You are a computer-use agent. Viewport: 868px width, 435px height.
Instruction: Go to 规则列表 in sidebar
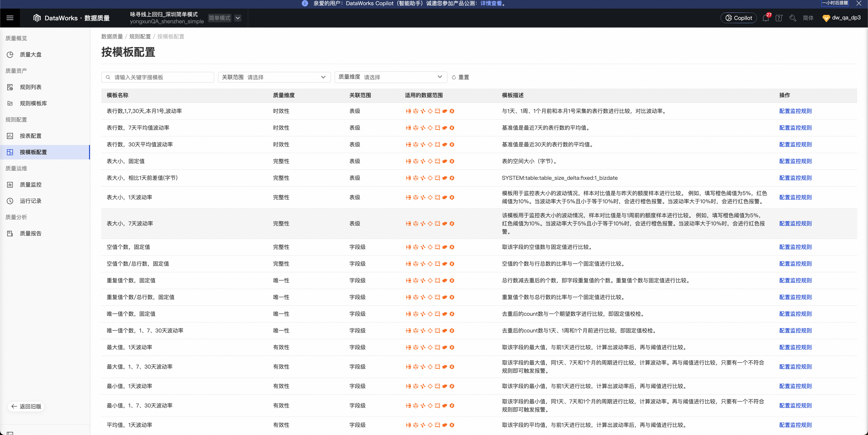point(30,87)
